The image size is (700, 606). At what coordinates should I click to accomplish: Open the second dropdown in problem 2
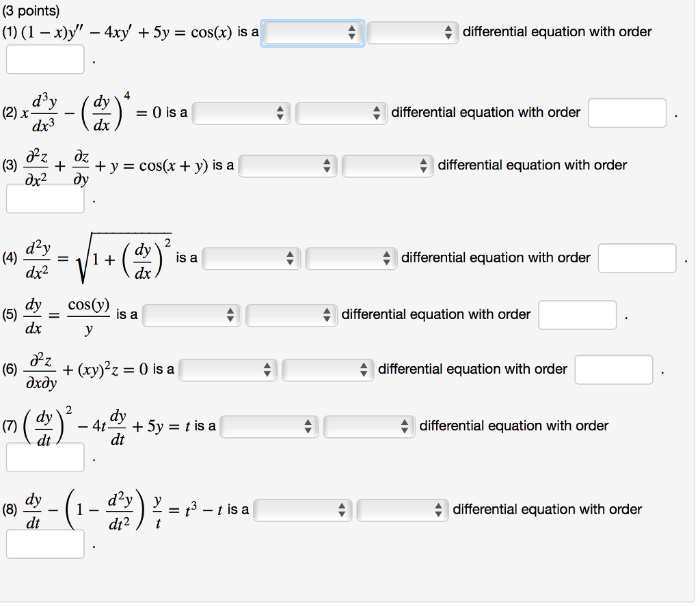(340, 113)
